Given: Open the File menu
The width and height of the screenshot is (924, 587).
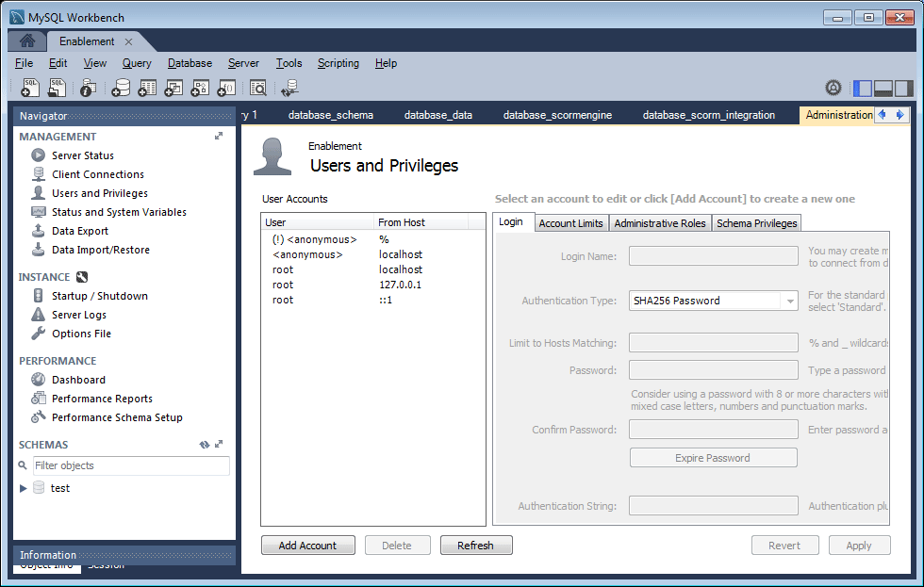Looking at the screenshot, I should [25, 63].
